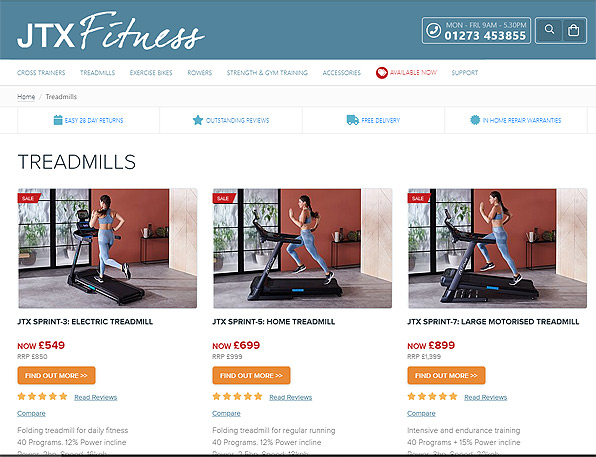The height and width of the screenshot is (457, 596).
Task: Open the JTX Sprint-5 product image
Action: pyautogui.click(x=302, y=248)
